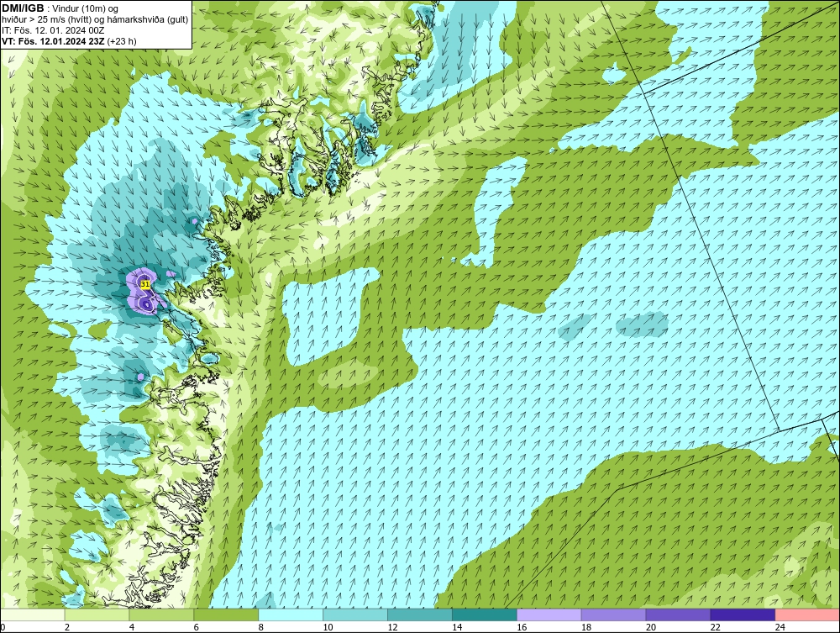Select the 10-12 m/s turquoise legend swatch
The width and height of the screenshot is (840, 633).
[355, 615]
